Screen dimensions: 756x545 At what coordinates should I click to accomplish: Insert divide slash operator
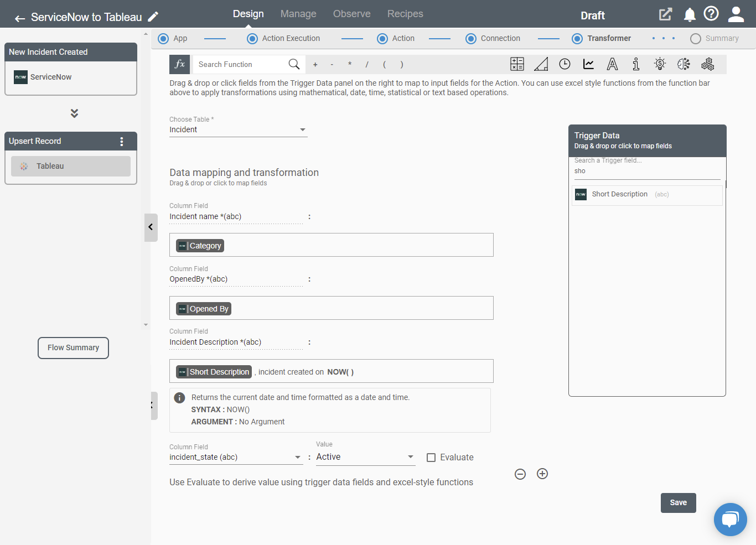367,65
